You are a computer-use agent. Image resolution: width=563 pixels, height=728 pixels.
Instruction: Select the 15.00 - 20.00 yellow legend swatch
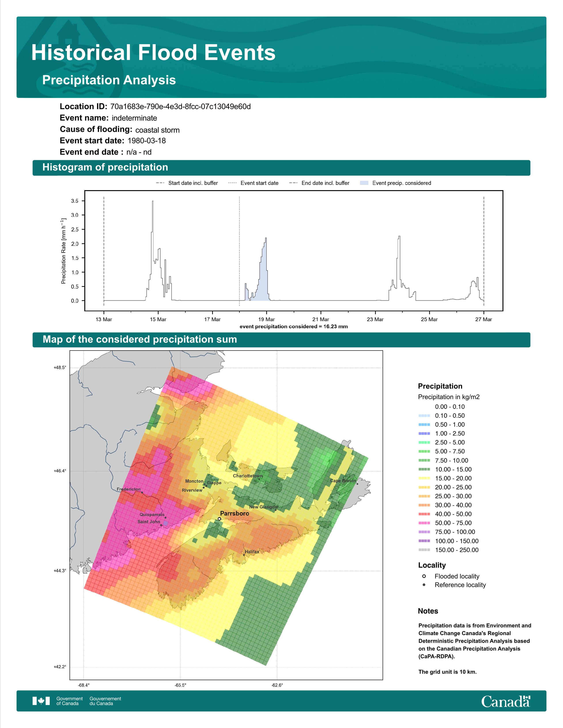tap(424, 478)
